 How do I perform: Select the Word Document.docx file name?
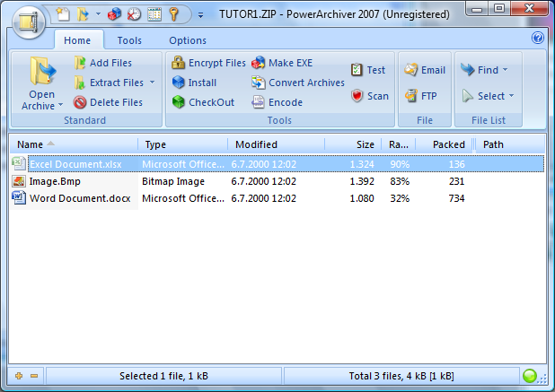coord(80,198)
